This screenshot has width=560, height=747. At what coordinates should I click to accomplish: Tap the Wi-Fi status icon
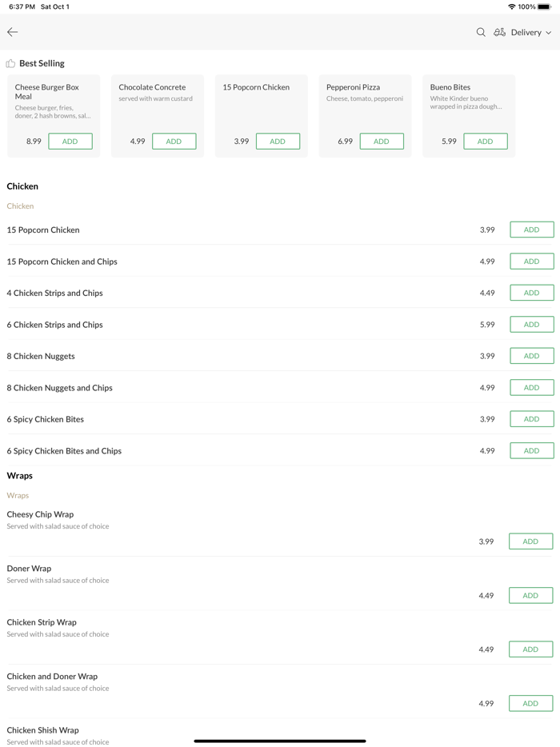coord(512,6)
